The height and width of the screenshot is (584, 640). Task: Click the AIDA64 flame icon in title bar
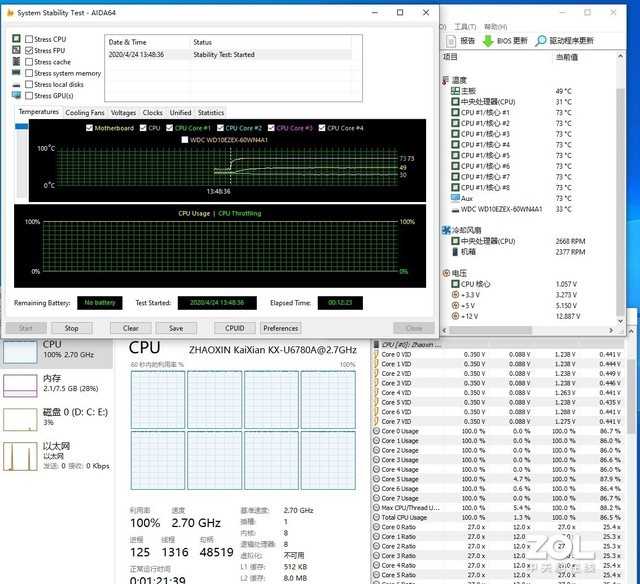point(11,12)
